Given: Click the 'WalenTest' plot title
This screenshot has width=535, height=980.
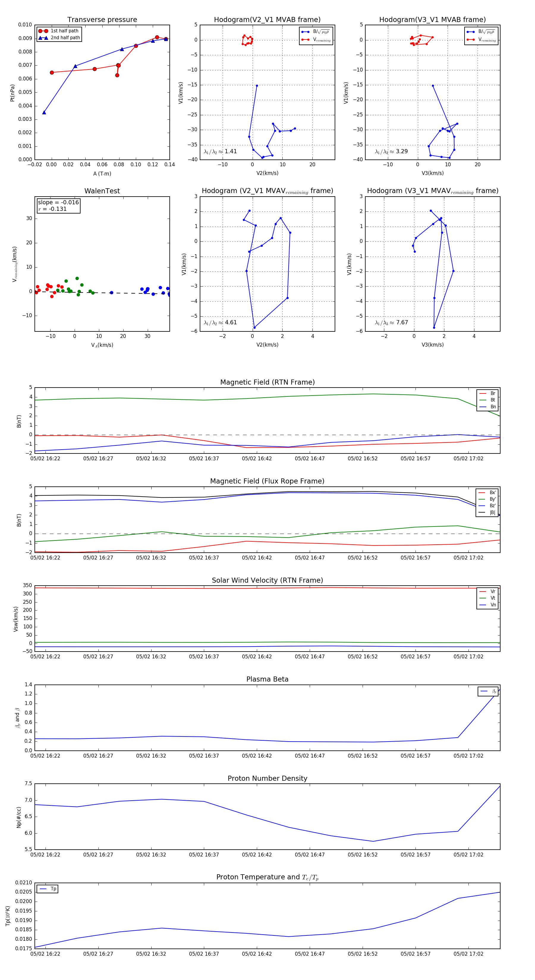Looking at the screenshot, I should point(102,191).
